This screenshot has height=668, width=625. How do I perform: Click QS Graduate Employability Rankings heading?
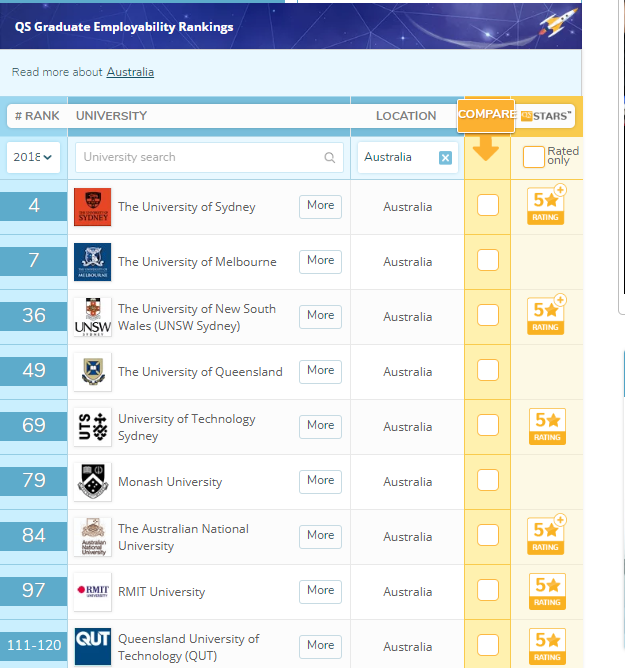124,26
